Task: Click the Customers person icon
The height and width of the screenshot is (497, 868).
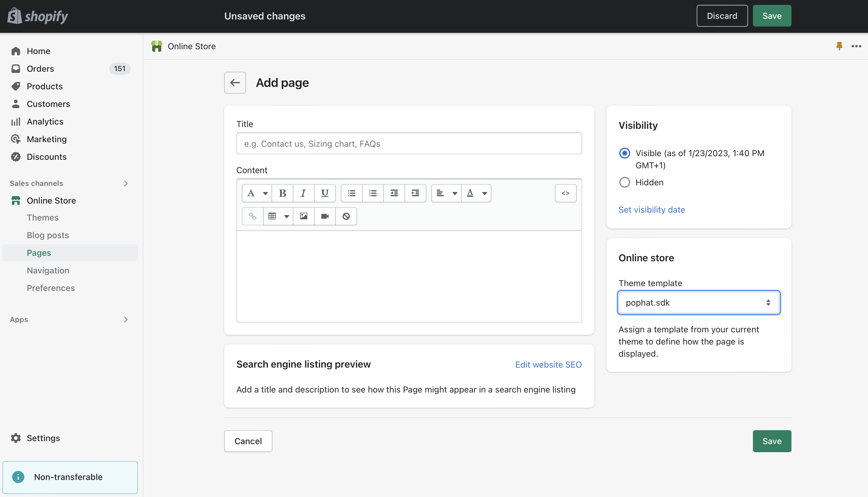Action: (x=16, y=104)
